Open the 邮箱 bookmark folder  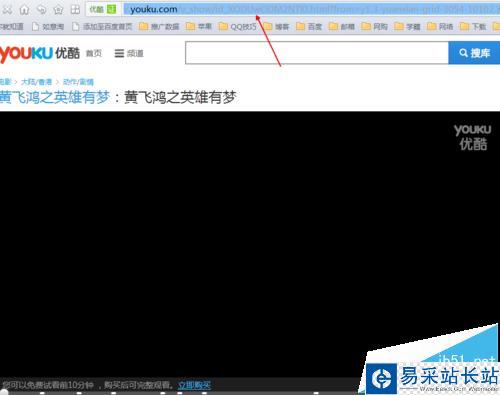click(x=342, y=26)
